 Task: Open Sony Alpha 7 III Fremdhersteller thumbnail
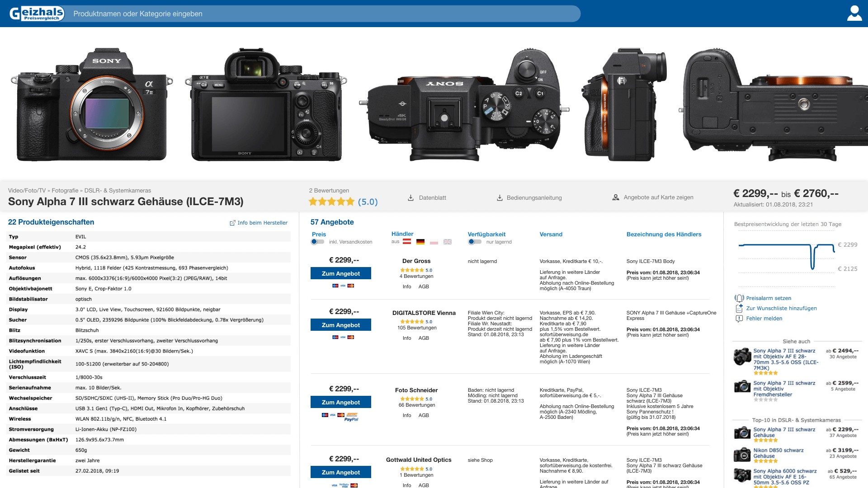(x=742, y=387)
